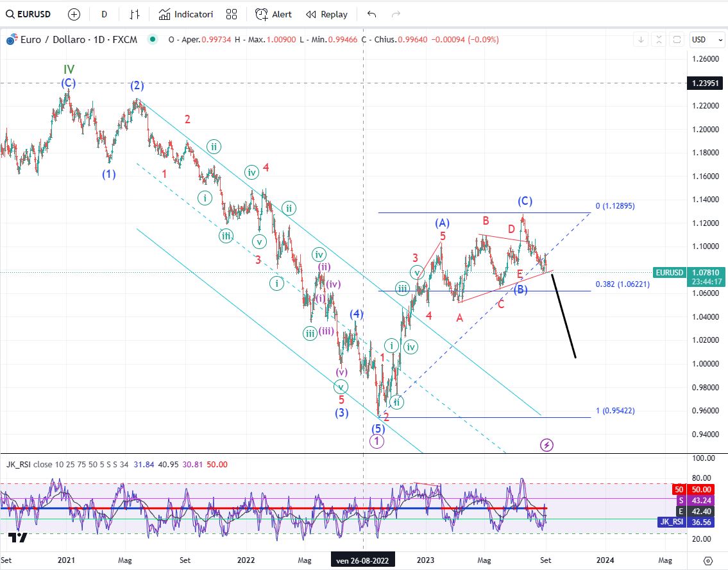Click the EURUSD price label on axis
728x570 pixels.
pos(670,272)
